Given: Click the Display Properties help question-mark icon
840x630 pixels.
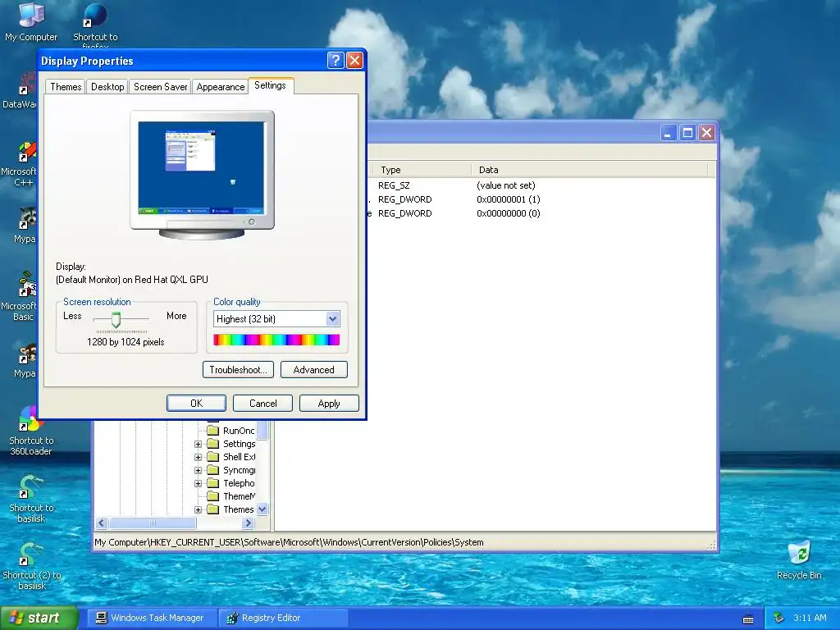Looking at the screenshot, I should 336,60.
